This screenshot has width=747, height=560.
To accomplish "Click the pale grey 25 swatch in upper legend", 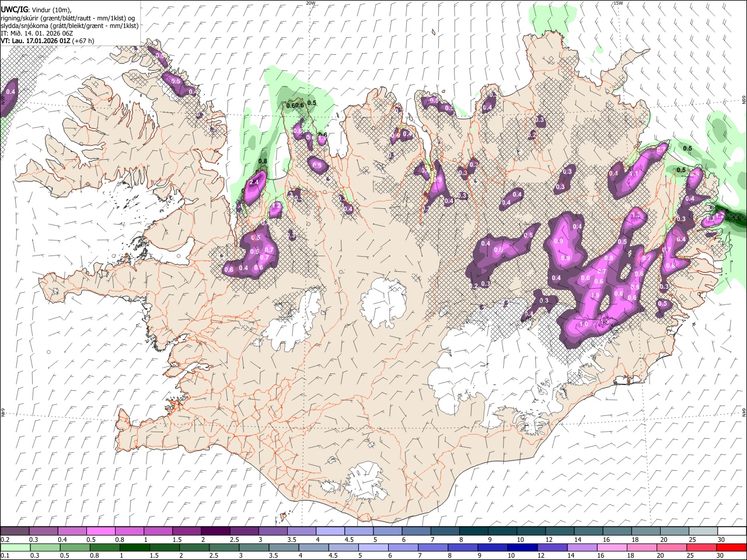I will [703, 531].
